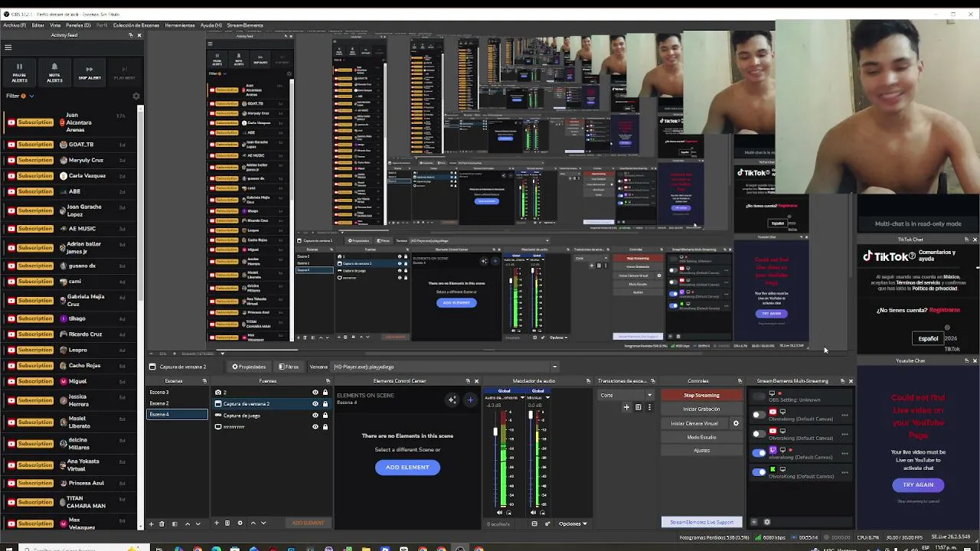Toggle the first YouTube destination switch
The height and width of the screenshot is (551, 980).
(x=758, y=415)
